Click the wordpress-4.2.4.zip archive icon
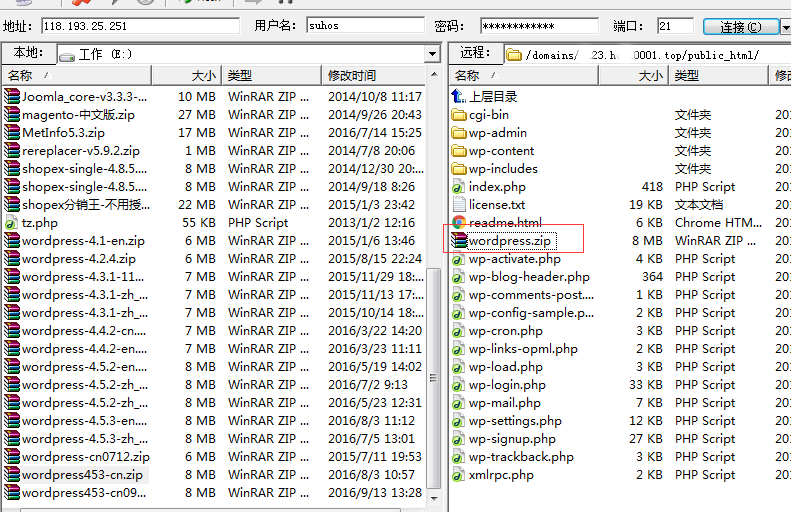This screenshot has width=791, height=512. pos(12,259)
